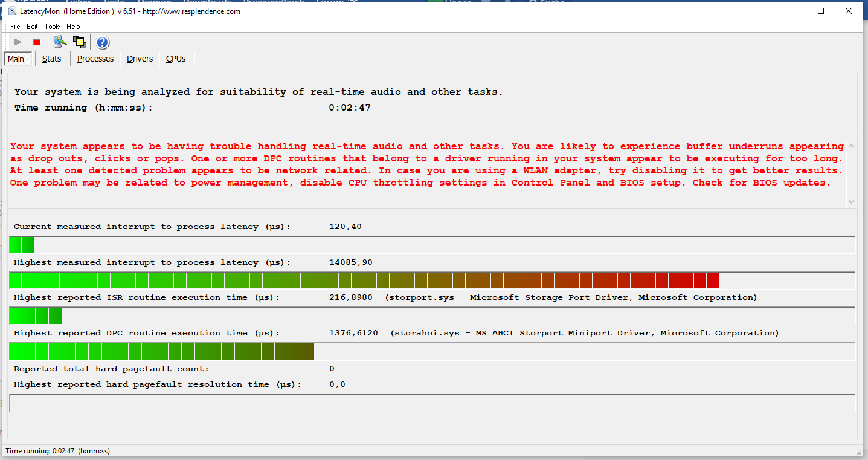Viewport: 868px width, 460px height.
Task: Click the current latency value 120,40
Action: click(346, 227)
